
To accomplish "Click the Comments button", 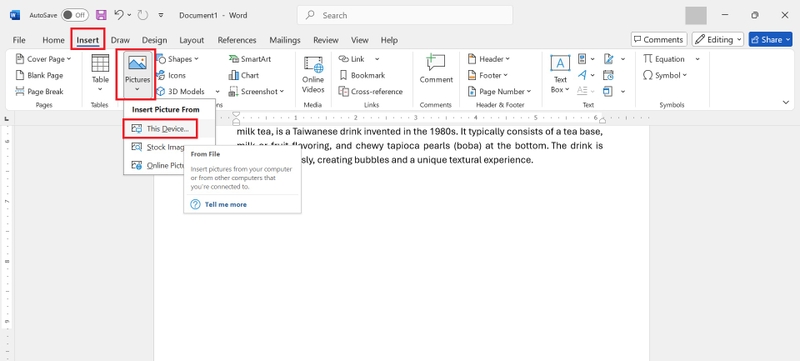I will (x=659, y=40).
